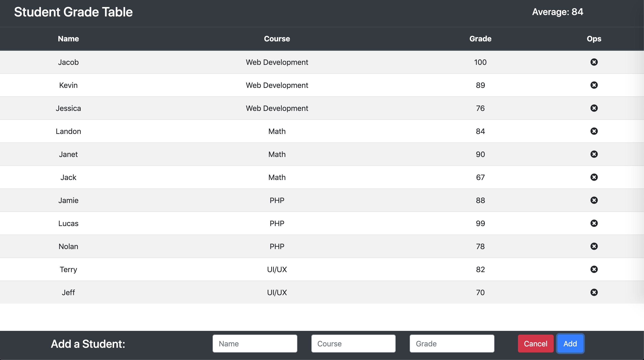This screenshot has width=644, height=360.
Task: Delete Nolan's row using the X icon
Action: [x=594, y=246]
